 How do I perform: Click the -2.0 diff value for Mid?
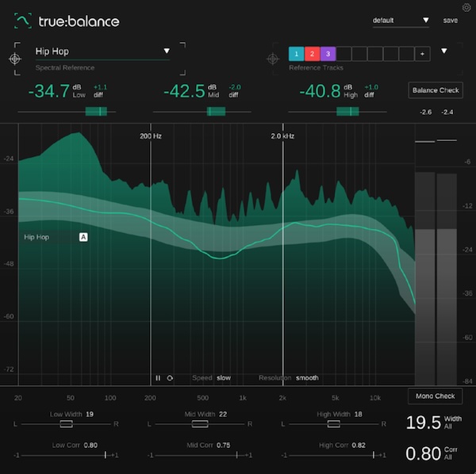[x=235, y=87]
